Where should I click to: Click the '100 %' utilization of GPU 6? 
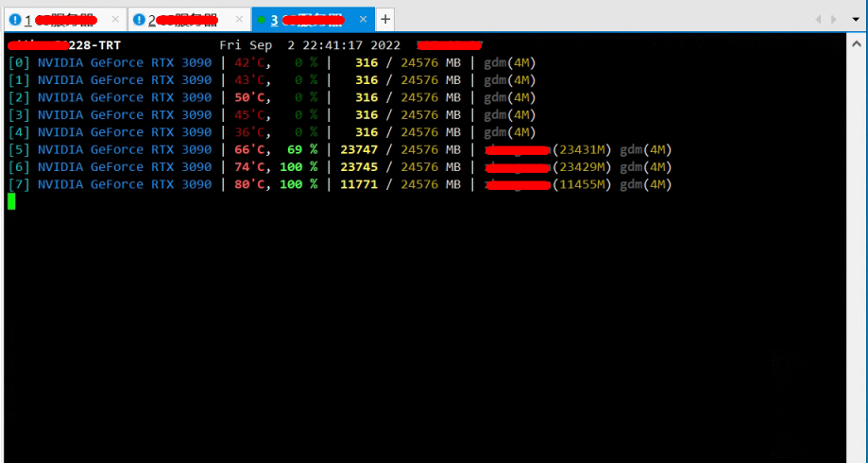pyautogui.click(x=298, y=166)
